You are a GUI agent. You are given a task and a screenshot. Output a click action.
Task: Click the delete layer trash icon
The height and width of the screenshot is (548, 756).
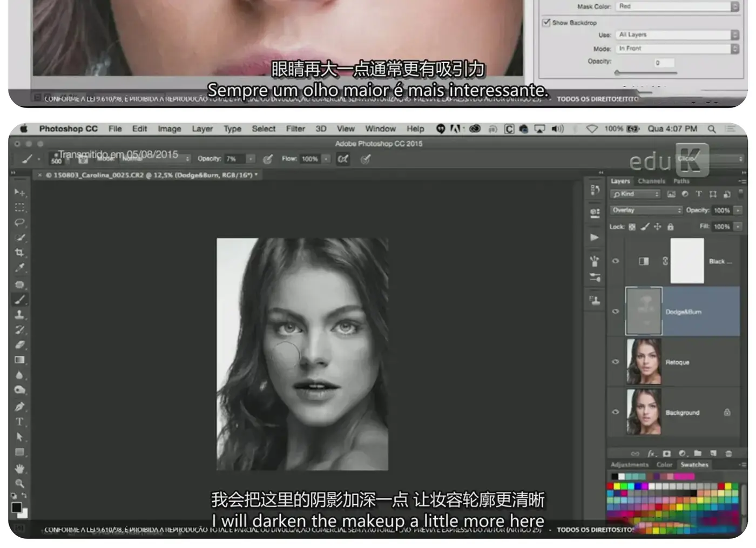728,454
